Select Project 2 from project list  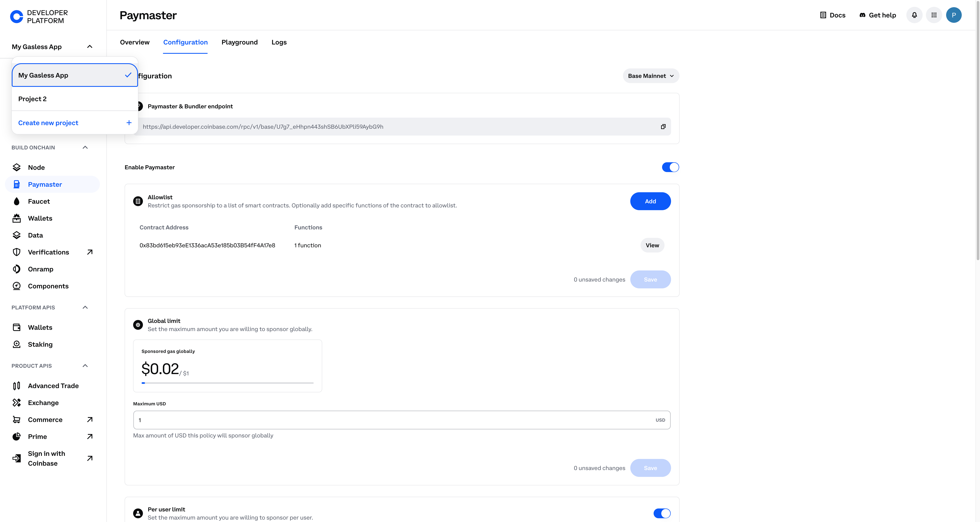(32, 99)
